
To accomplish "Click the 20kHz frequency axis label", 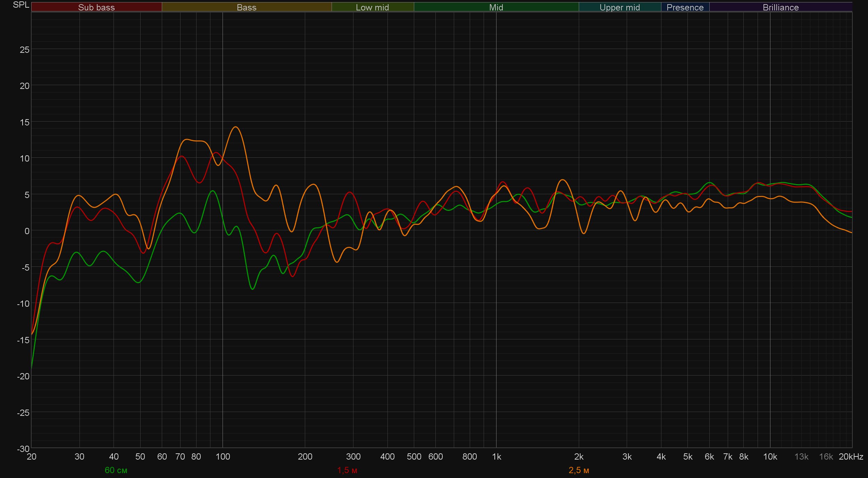I will [x=851, y=457].
